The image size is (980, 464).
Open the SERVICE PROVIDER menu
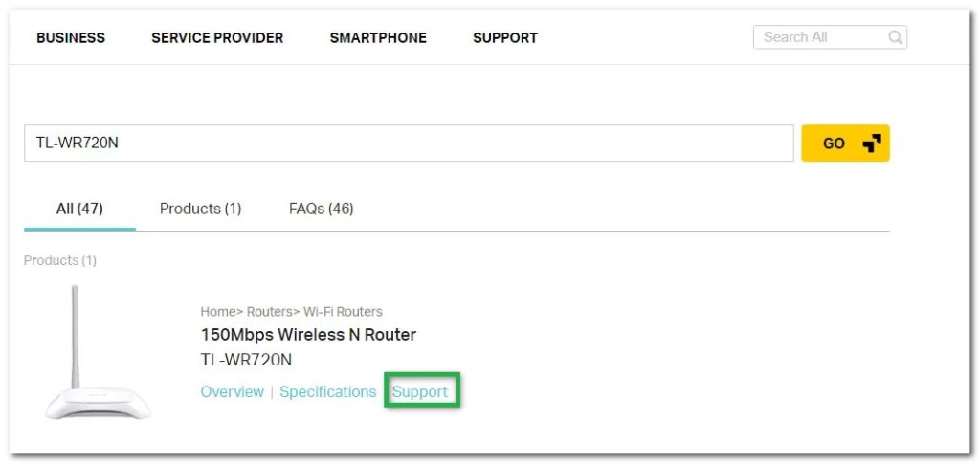pos(217,38)
